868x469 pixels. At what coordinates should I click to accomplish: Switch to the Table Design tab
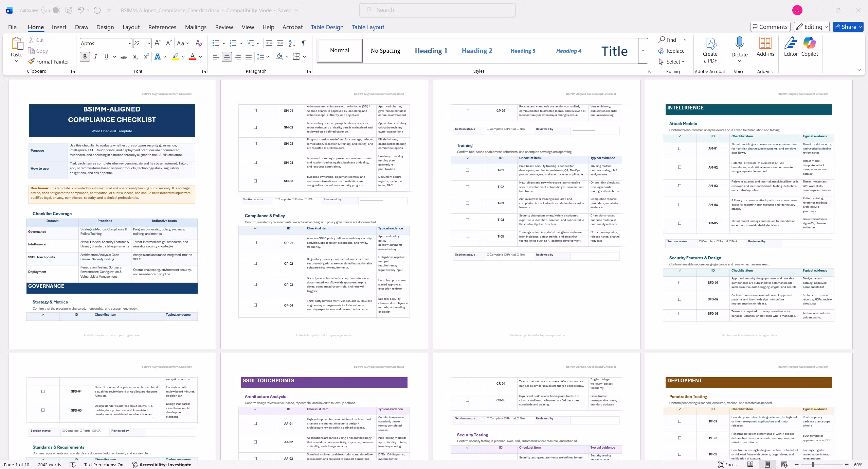click(x=327, y=27)
